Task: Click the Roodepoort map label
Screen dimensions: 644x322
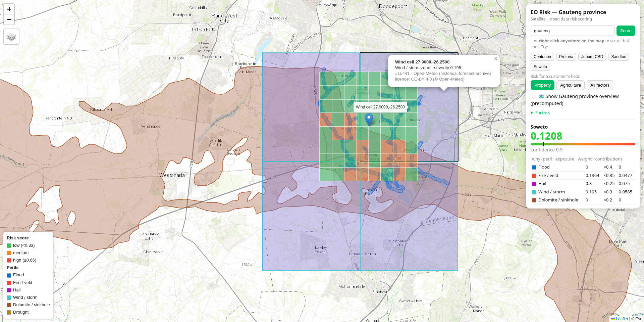Action: coord(393,6)
